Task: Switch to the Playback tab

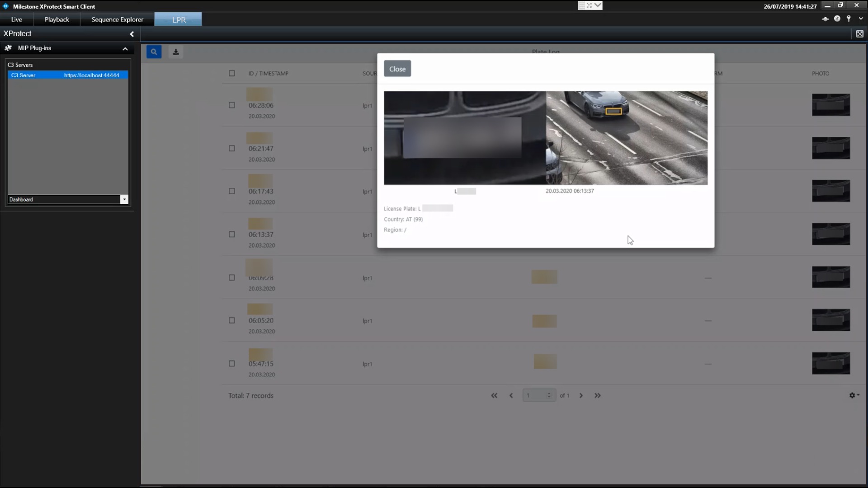Action: coord(57,19)
